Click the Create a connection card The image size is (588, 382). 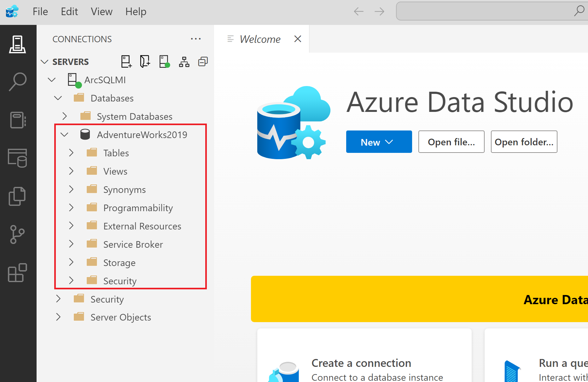point(364,355)
